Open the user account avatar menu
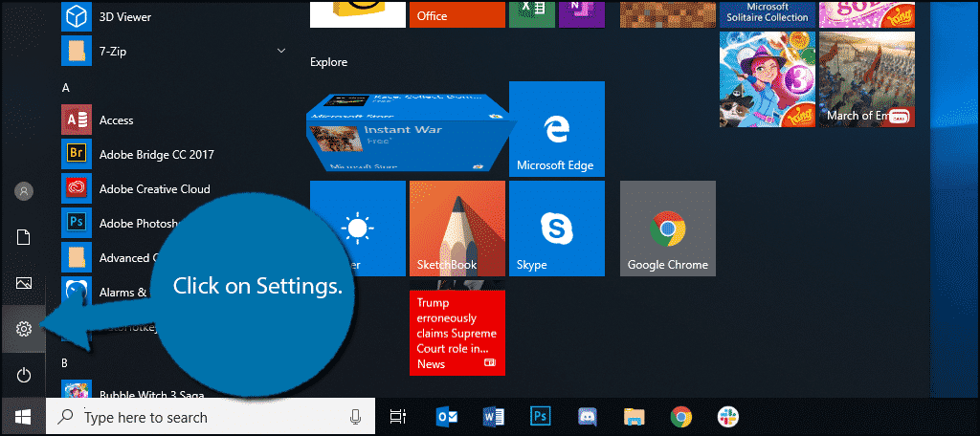The height and width of the screenshot is (436, 980). [23, 191]
